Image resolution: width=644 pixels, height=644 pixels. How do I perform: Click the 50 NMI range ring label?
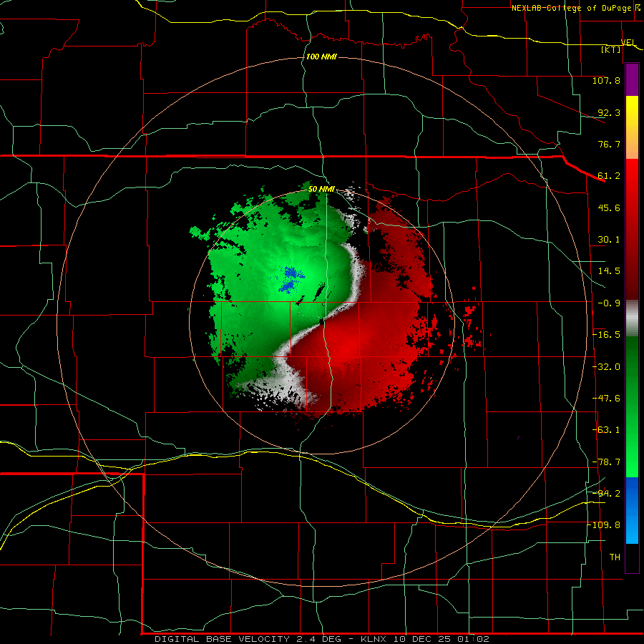coord(321,189)
